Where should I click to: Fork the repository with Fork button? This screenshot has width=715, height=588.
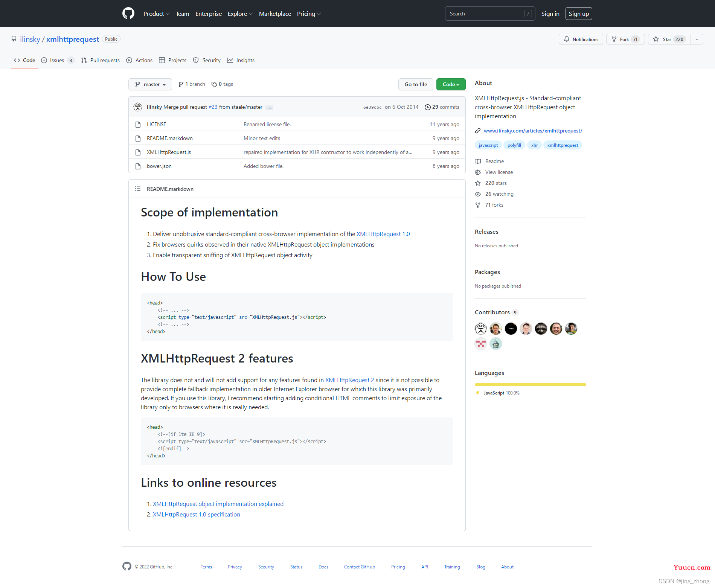tap(625, 39)
